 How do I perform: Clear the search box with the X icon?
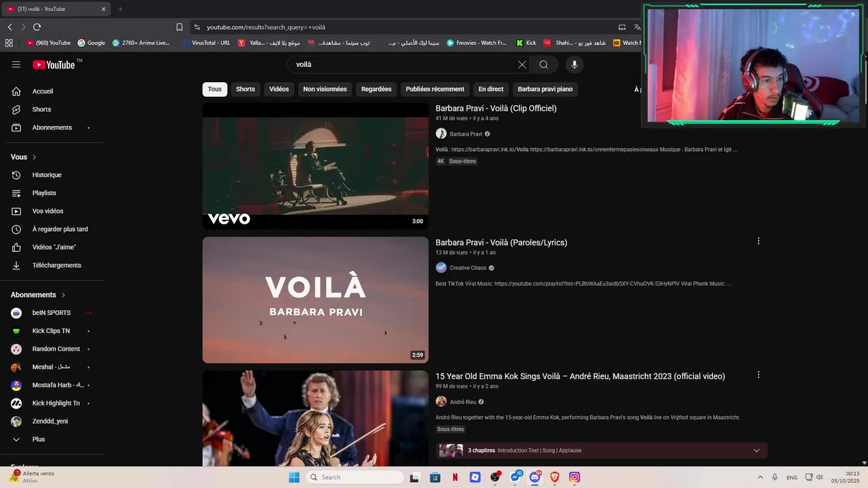coord(521,64)
